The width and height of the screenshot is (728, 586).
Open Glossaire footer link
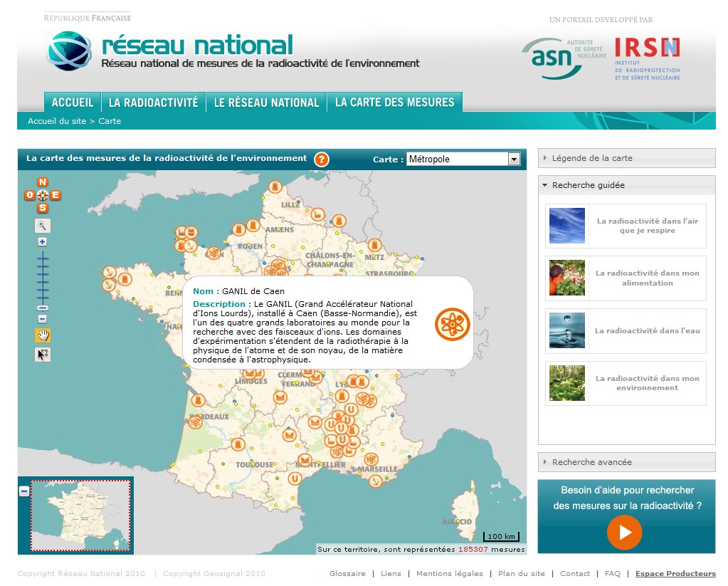coord(347,573)
